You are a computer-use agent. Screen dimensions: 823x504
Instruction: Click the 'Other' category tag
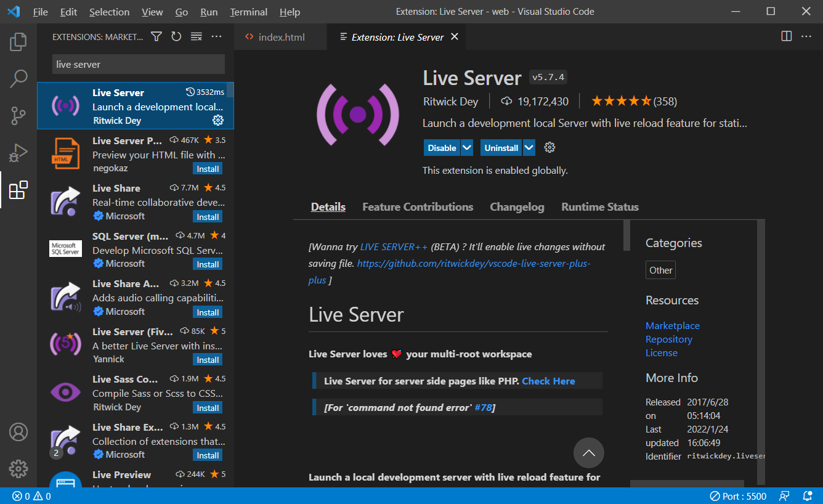(x=661, y=270)
